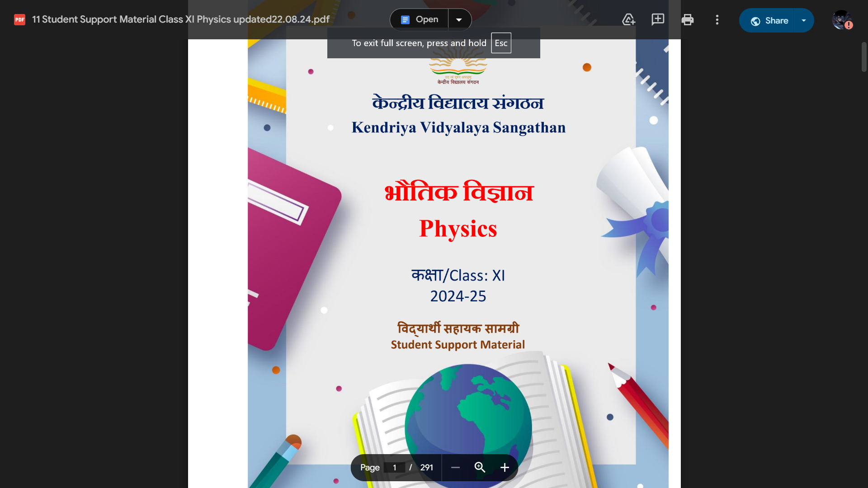Expand the Open with dropdown arrow
Screen dimensions: 868x488
click(459, 19)
